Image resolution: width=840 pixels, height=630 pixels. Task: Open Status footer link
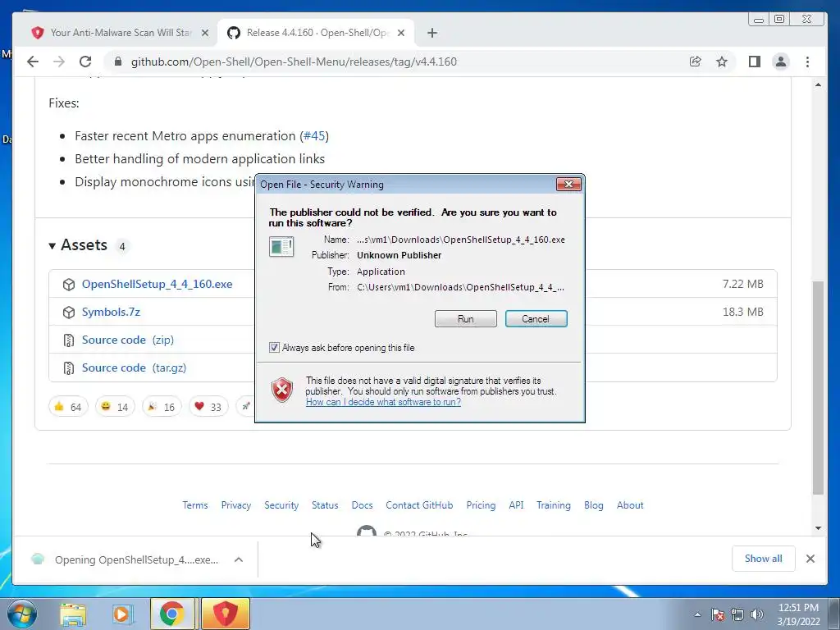[x=325, y=505]
